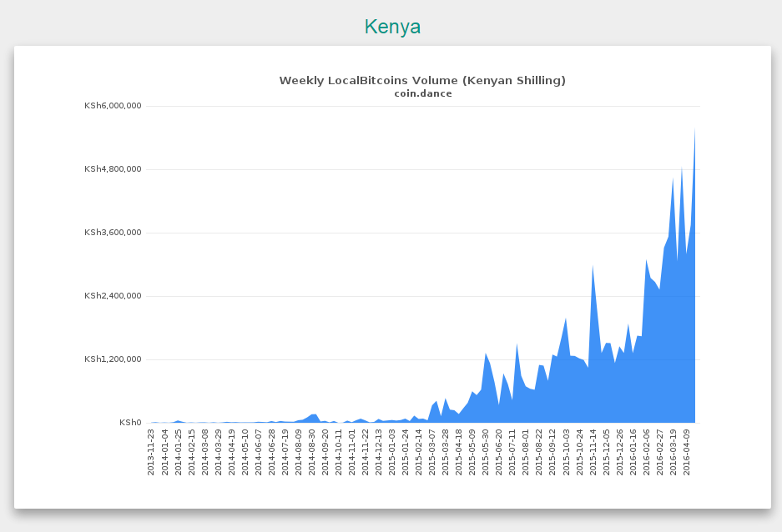
Task: Click the 2014-03-29 date label
Action: tap(218, 452)
